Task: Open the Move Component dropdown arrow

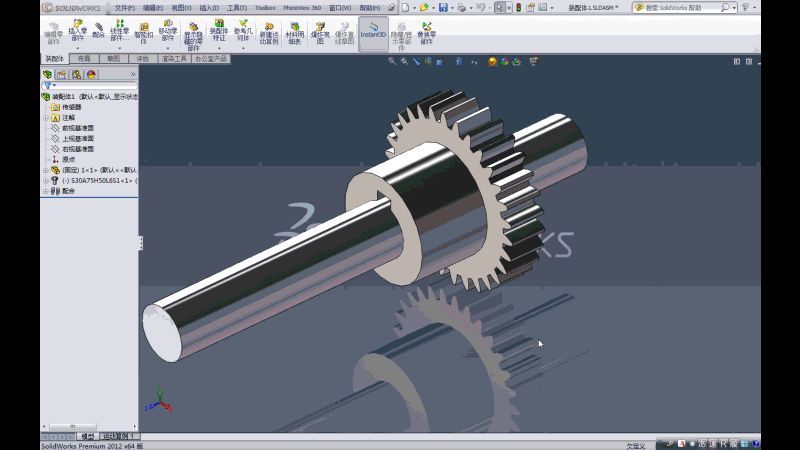Action: click(x=167, y=48)
